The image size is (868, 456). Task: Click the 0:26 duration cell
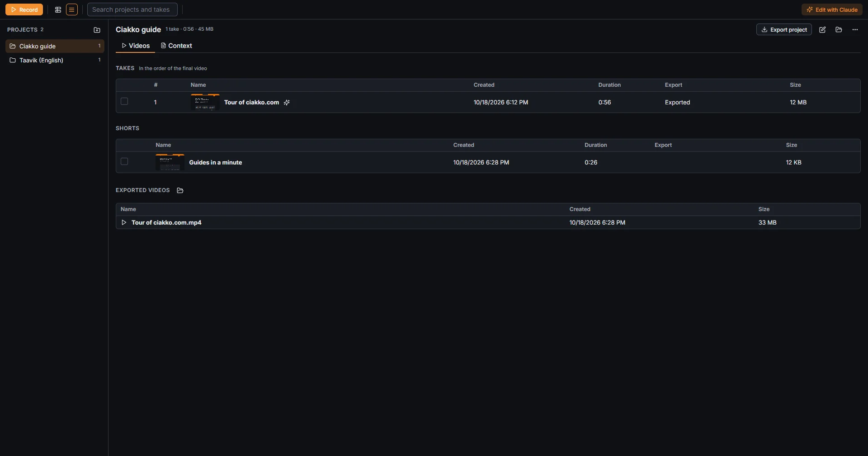(591, 163)
